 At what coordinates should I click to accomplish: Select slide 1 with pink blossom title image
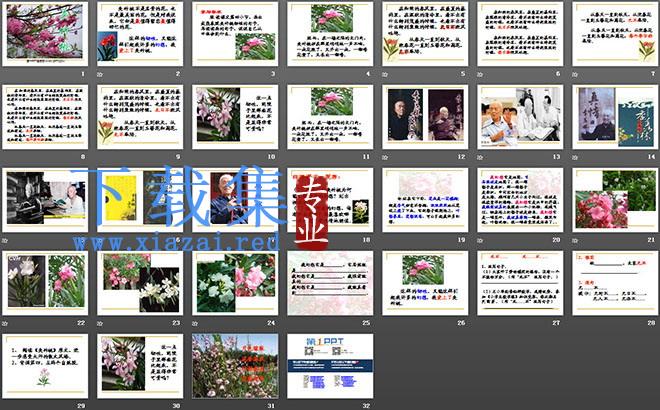pos(45,34)
